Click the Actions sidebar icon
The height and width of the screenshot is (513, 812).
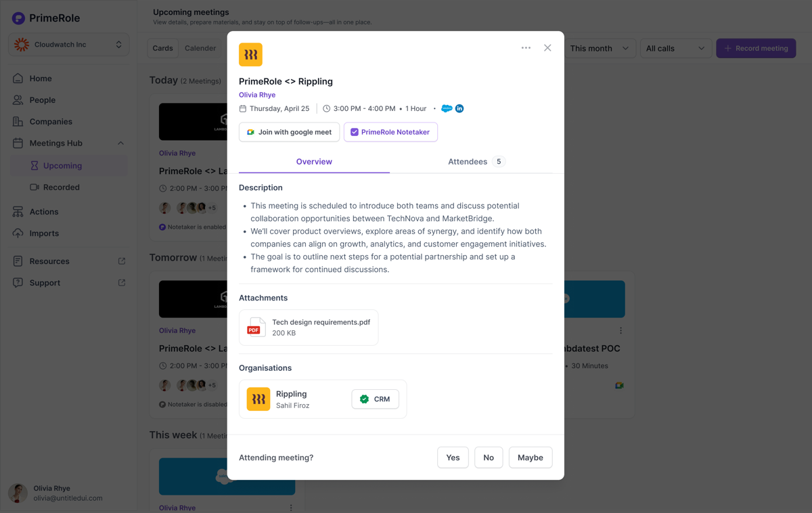tap(18, 212)
